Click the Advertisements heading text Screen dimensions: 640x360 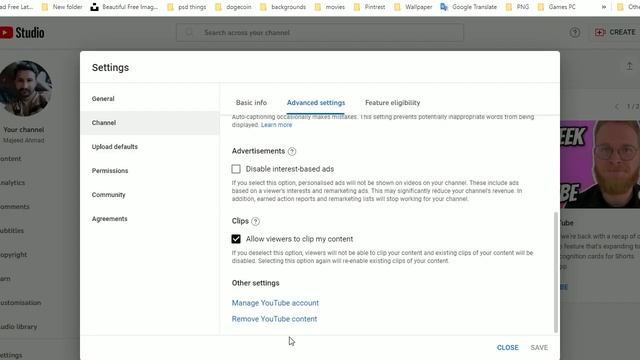(258, 151)
